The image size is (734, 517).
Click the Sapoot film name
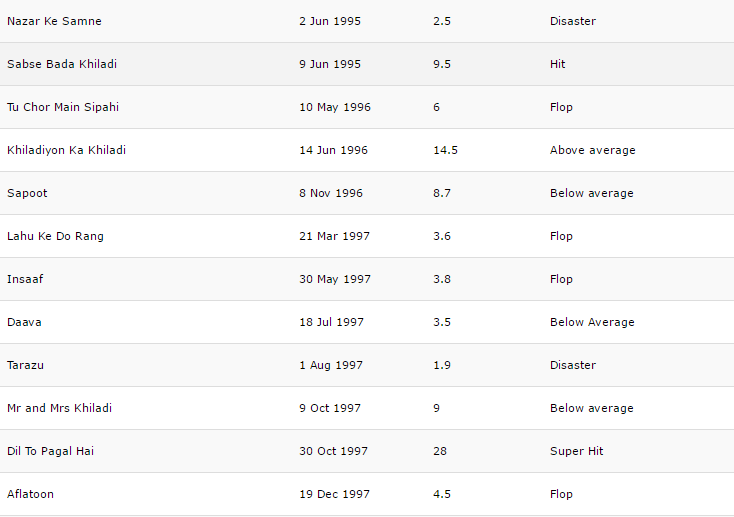(27, 193)
